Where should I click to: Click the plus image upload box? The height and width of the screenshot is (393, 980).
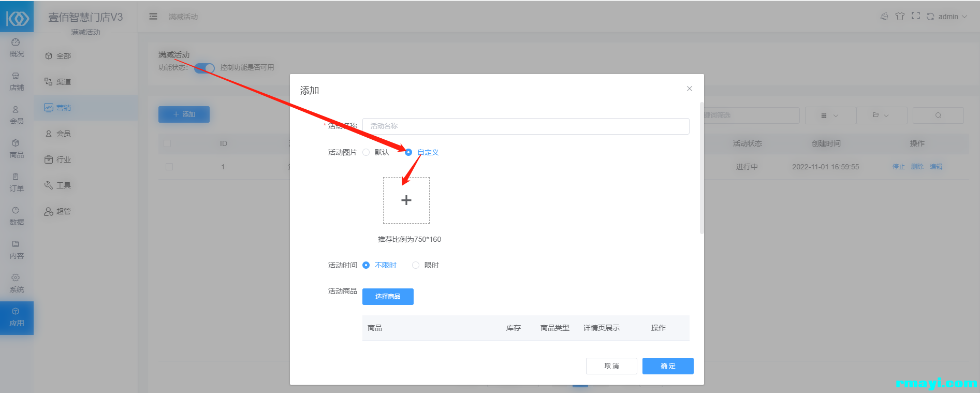406,200
